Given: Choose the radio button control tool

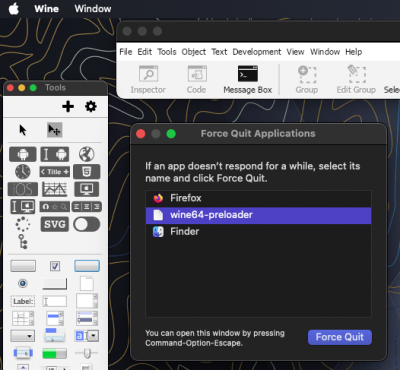Looking at the screenshot, I should point(23,284).
